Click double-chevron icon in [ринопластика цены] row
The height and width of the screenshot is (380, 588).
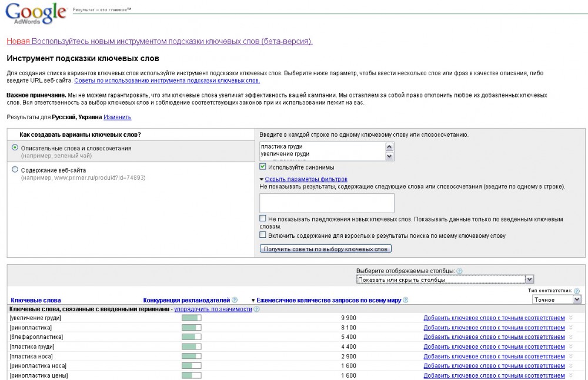pos(571,375)
